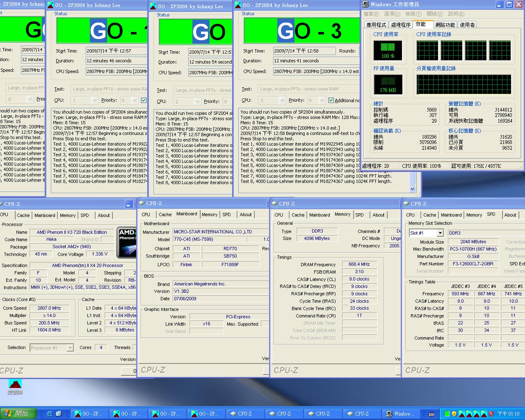Screen dimensions: 525x420
Task: Open the 選項(O) menu in Task Manager
Action: [x=392, y=14]
